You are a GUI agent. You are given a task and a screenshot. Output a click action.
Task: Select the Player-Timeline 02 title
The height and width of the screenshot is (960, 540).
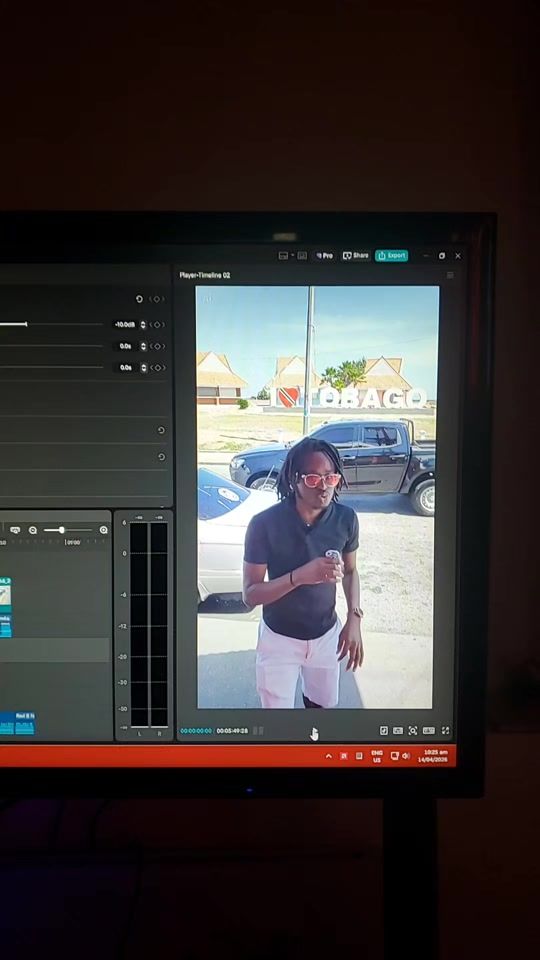coord(204,276)
